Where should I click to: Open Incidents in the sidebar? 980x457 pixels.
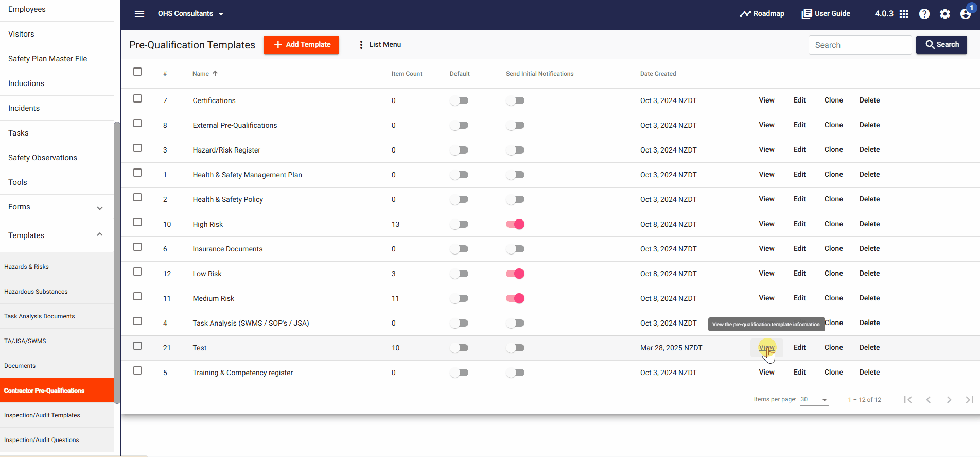[x=24, y=108]
